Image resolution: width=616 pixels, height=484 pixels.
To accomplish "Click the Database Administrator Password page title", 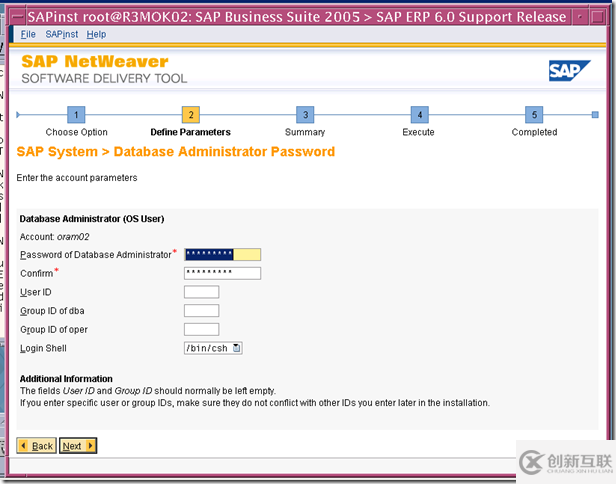I will pos(176,152).
